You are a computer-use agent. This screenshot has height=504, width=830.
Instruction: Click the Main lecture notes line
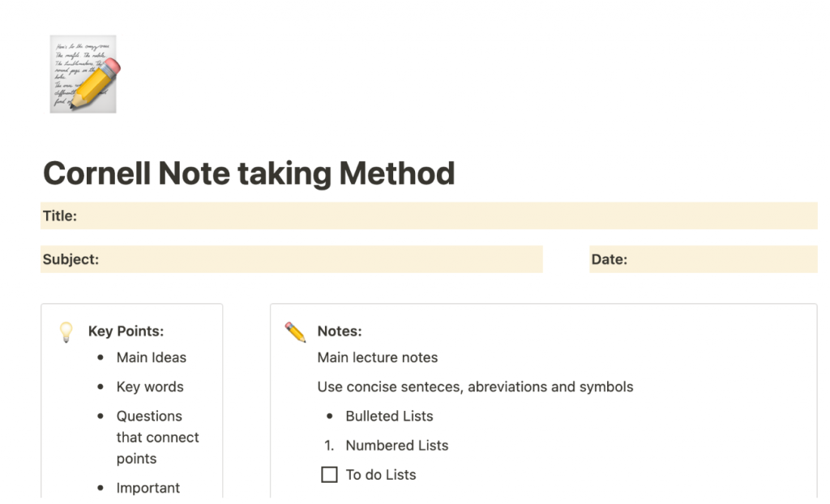[x=377, y=357]
